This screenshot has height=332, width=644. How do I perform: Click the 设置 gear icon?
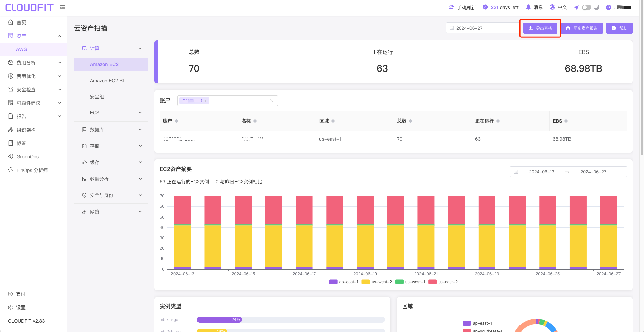10,307
